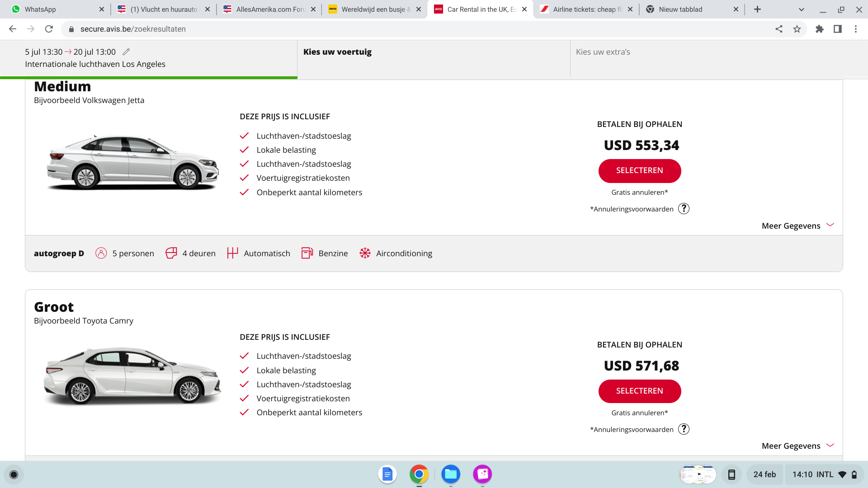Select the Medium Volkswagen Jetta for USD 553,34

point(639,171)
